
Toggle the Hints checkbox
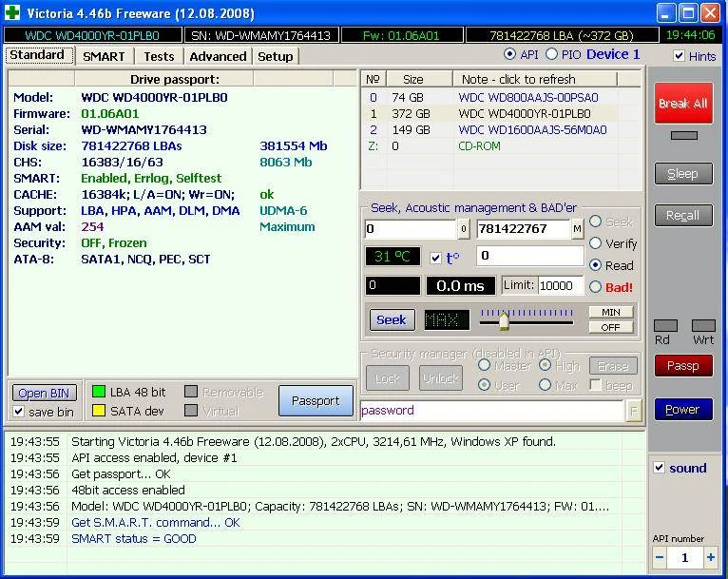pyautogui.click(x=679, y=56)
